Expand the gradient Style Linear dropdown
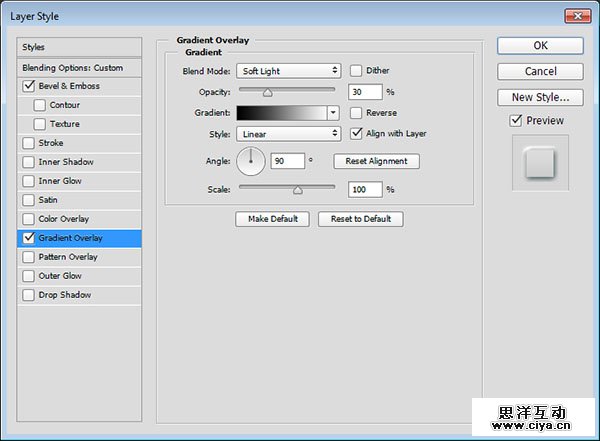This screenshot has height=441, width=600. click(x=288, y=133)
